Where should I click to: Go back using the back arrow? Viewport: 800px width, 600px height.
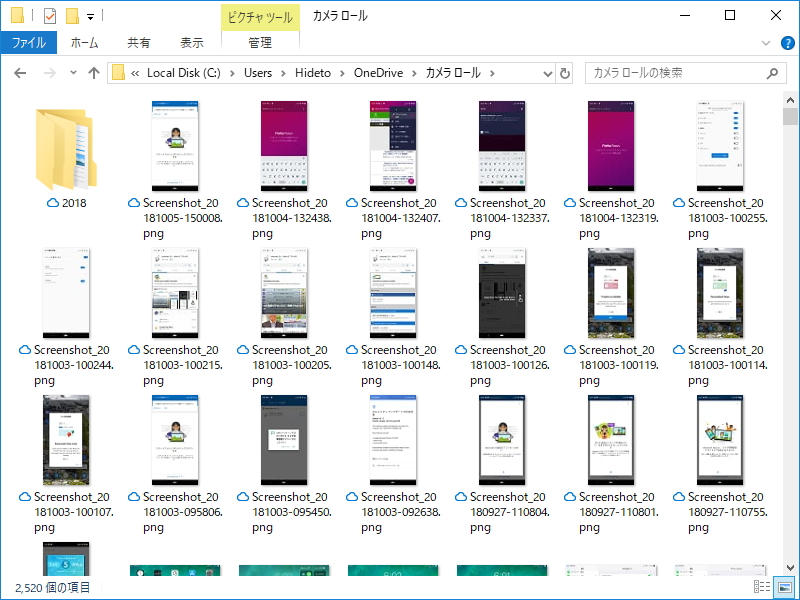point(22,72)
